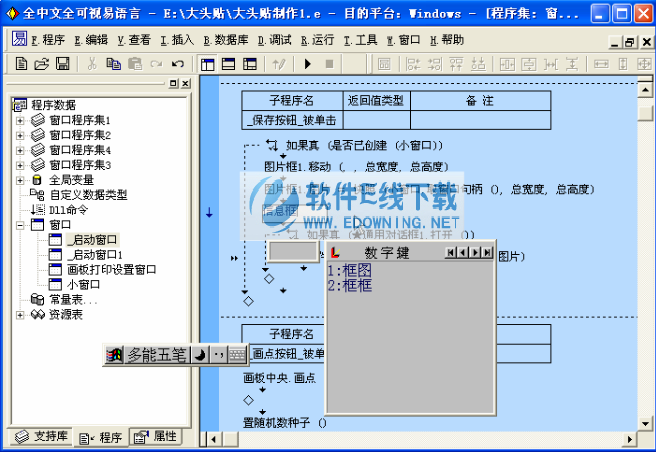The image size is (656, 452).
Task: Toggle the punctuation mode on IME bar
Action: pos(217,354)
